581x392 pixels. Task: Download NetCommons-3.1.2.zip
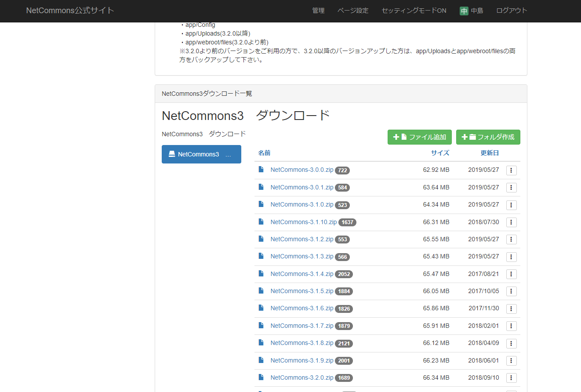[302, 239]
